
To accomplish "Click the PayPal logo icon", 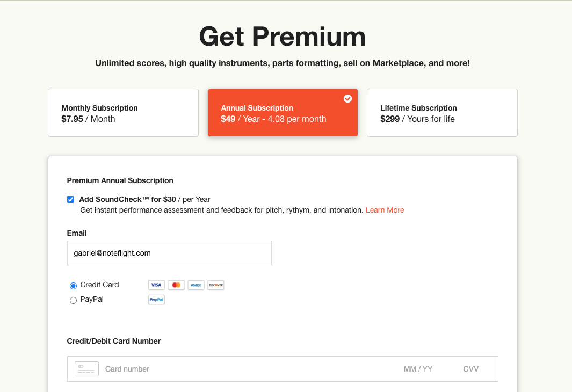I will tap(156, 300).
